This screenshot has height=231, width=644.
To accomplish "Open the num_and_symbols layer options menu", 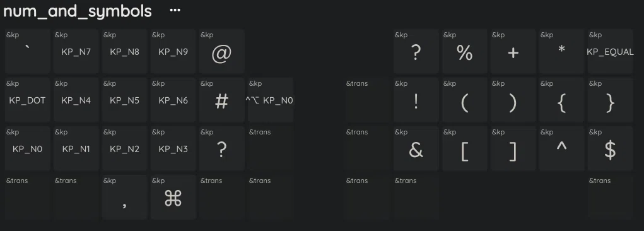I will [175, 10].
